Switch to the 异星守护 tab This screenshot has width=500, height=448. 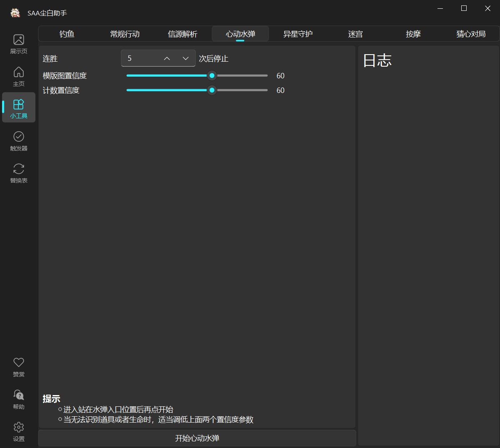(298, 34)
